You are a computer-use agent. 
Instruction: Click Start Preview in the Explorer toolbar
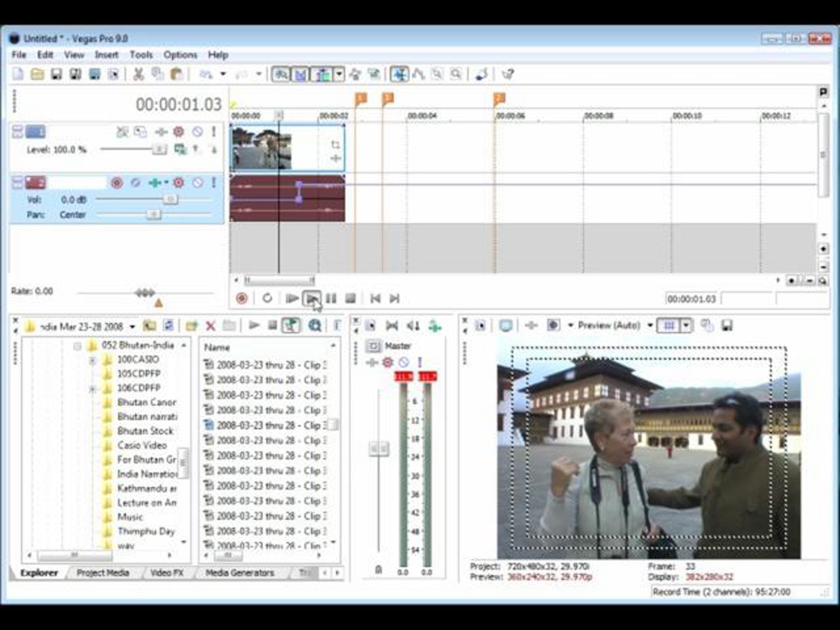254,325
